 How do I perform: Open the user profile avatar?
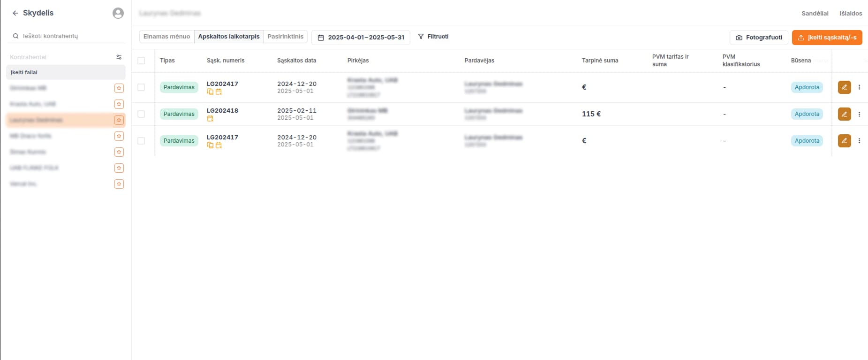click(118, 13)
